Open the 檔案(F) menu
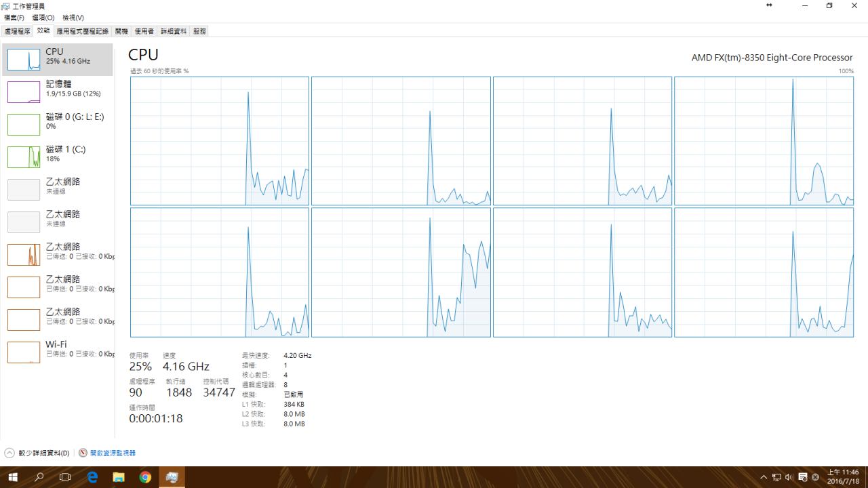This screenshot has height=488, width=868. [14, 18]
